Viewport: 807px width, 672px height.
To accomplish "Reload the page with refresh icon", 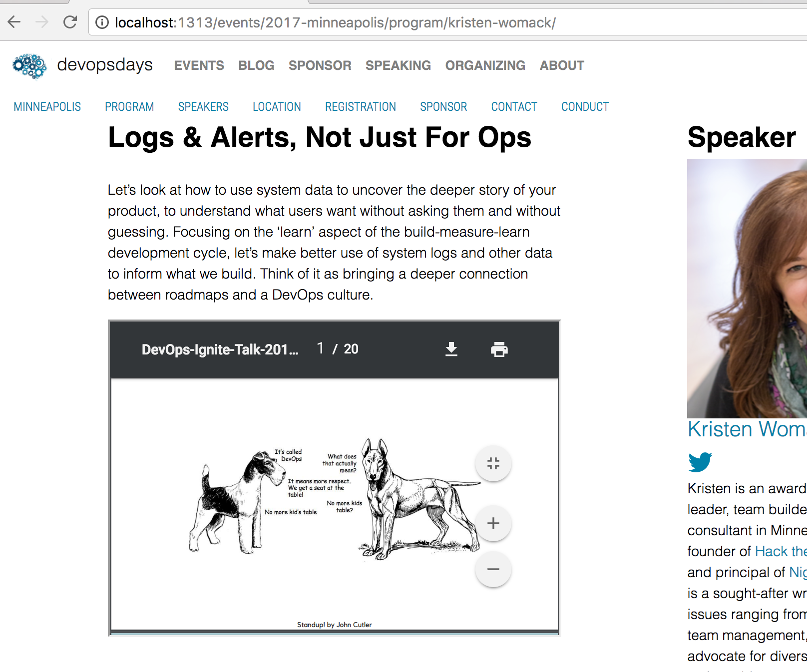I will [x=70, y=22].
